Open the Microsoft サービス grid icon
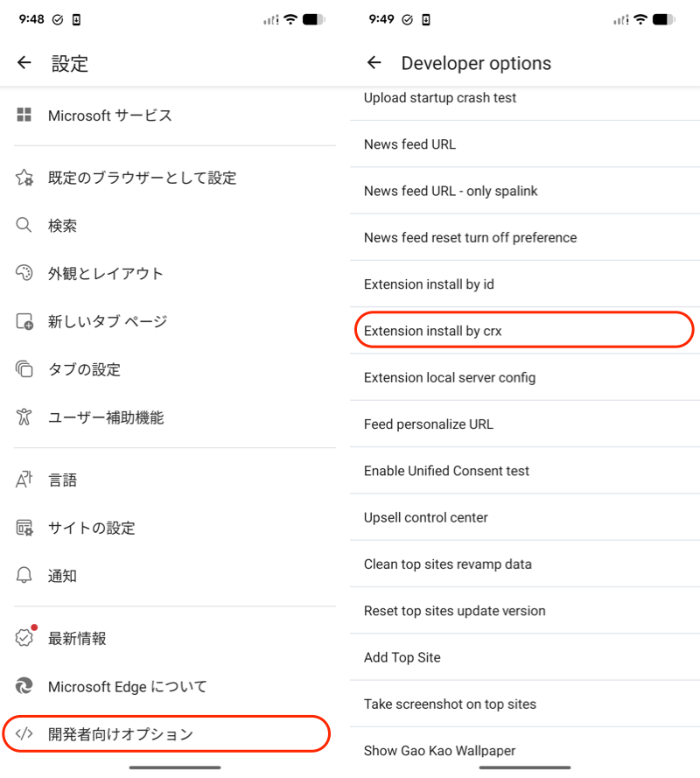 [24, 115]
